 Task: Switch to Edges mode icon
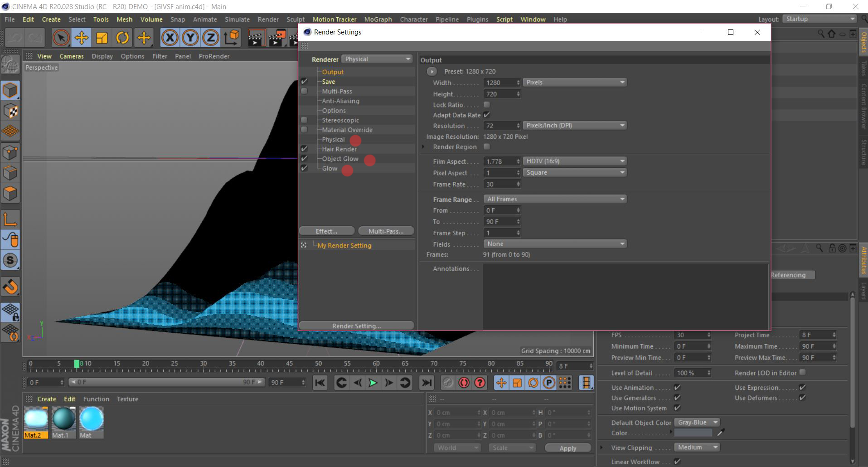pos(10,173)
